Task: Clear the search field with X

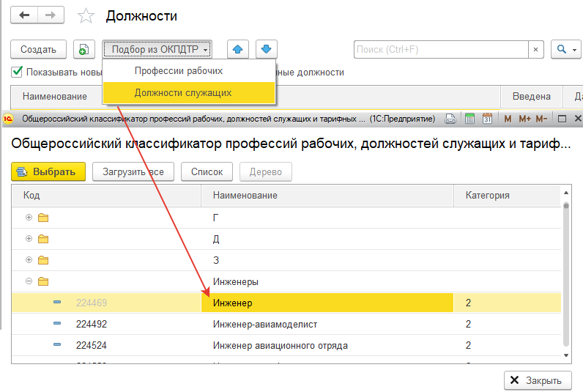Action: (536, 49)
